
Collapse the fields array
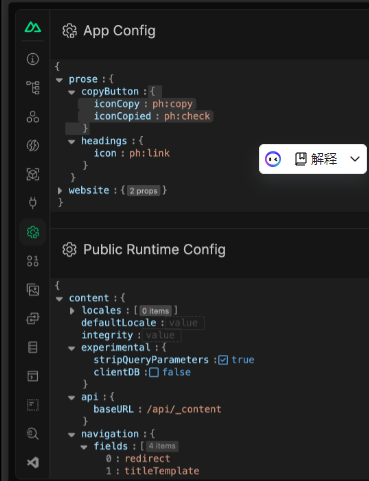(84, 447)
